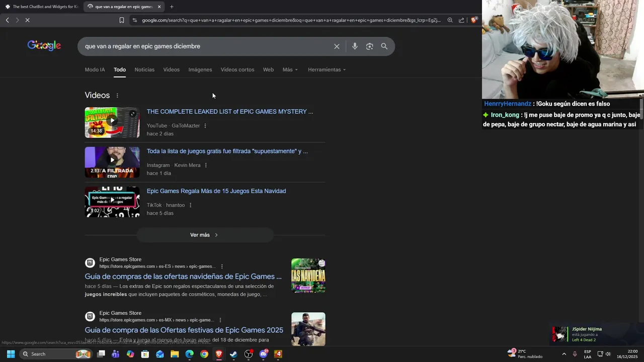Open the zoom indicator in address bar
Viewport: 644px width, 362px height.
(x=450, y=20)
